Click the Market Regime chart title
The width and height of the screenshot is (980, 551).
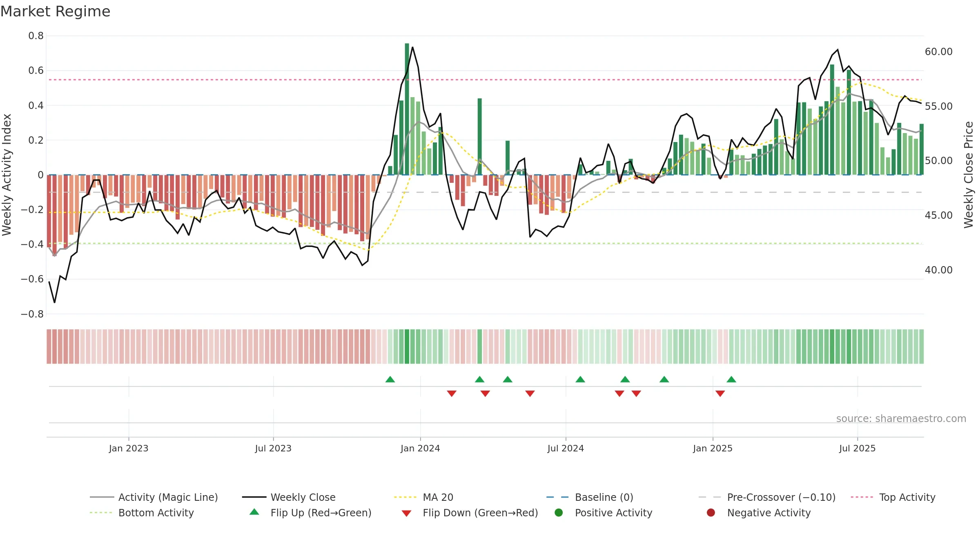point(56,11)
